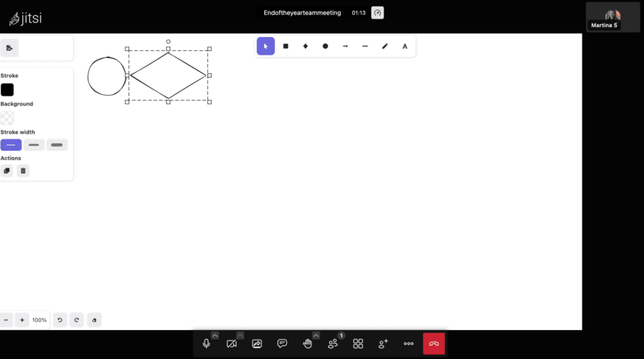Choose the arrow drawing tool

345,46
